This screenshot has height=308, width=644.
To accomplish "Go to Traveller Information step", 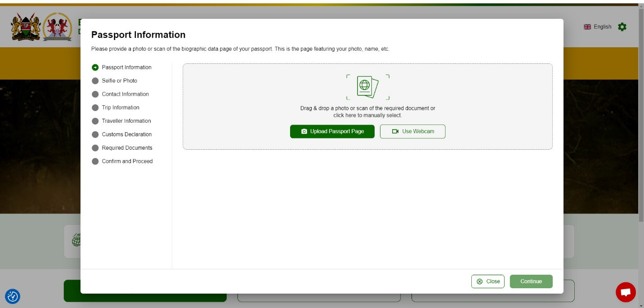I will click(x=126, y=121).
